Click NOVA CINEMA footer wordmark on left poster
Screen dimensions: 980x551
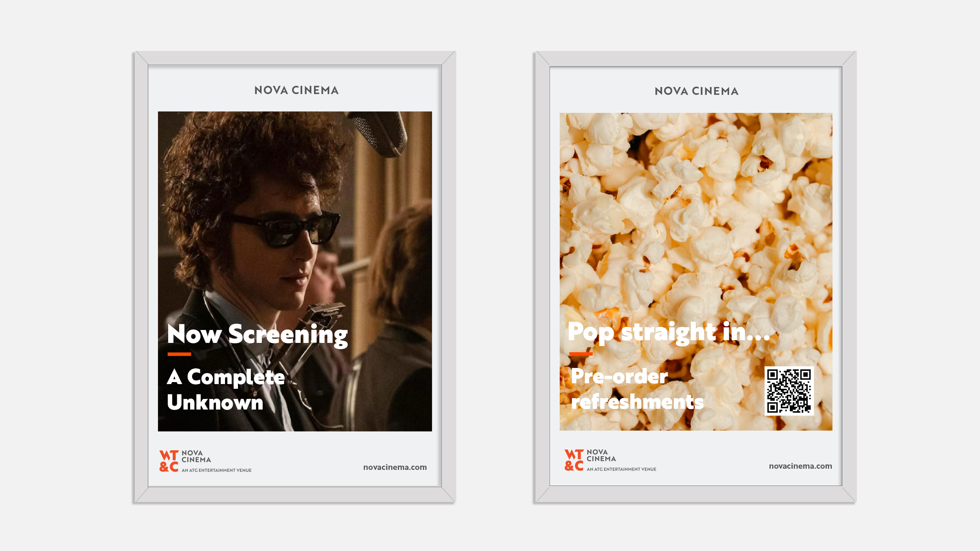click(x=196, y=457)
